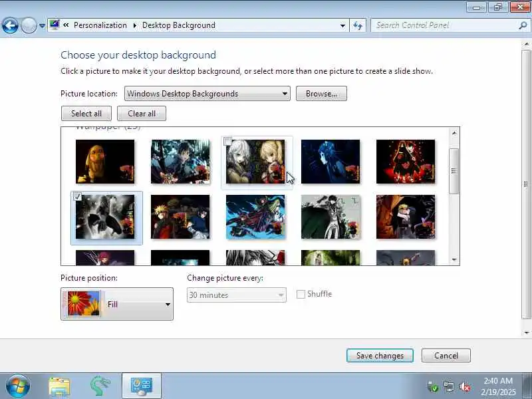Toggle the Shuffle checkbox
The image size is (532, 399).
(x=301, y=294)
